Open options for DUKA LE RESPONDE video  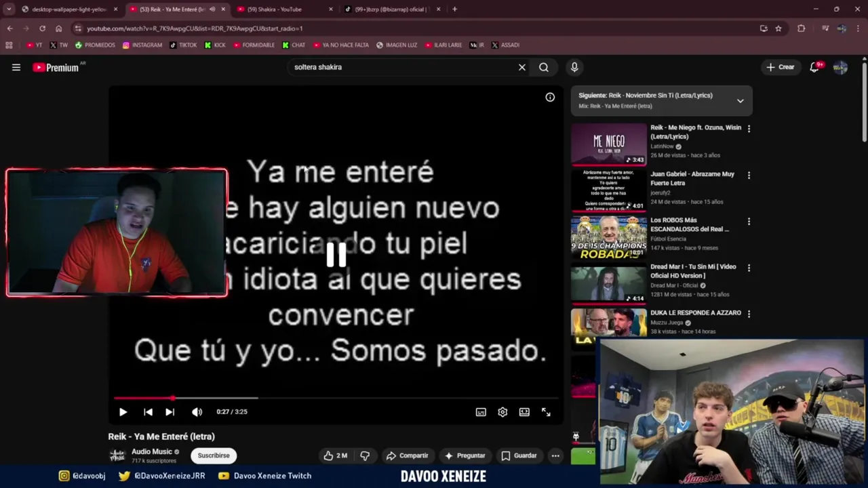point(749,313)
